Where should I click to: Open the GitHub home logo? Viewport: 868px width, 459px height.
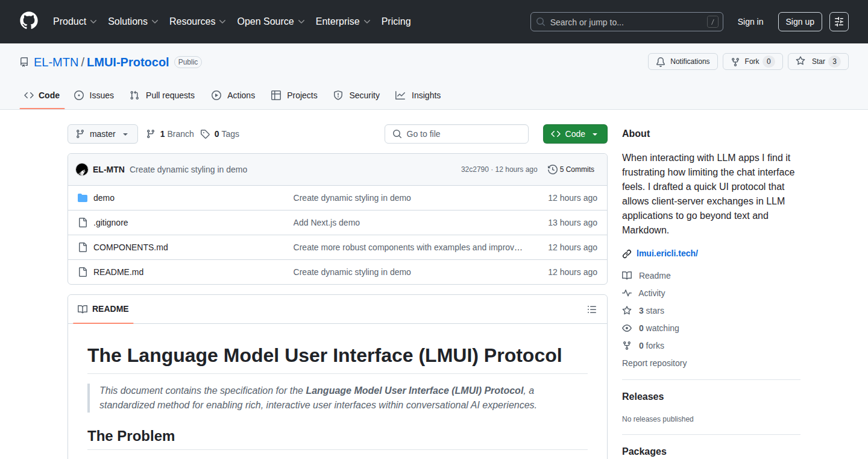coord(29,22)
